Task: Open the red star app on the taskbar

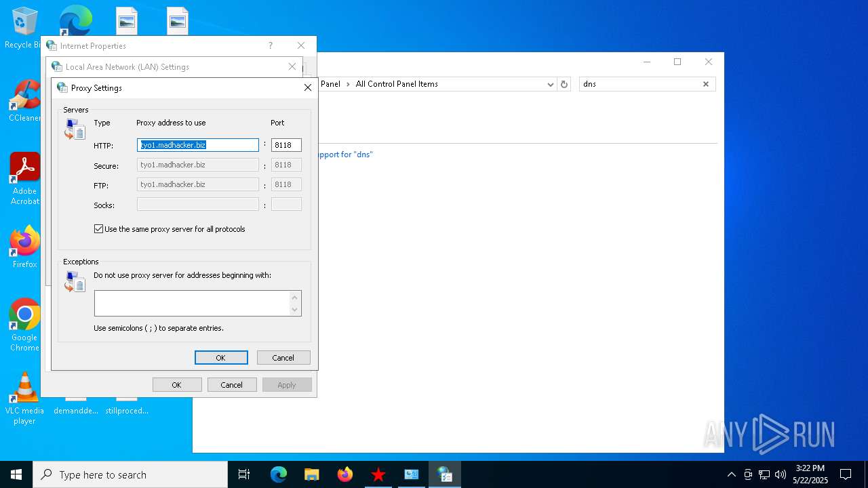Action: point(378,474)
